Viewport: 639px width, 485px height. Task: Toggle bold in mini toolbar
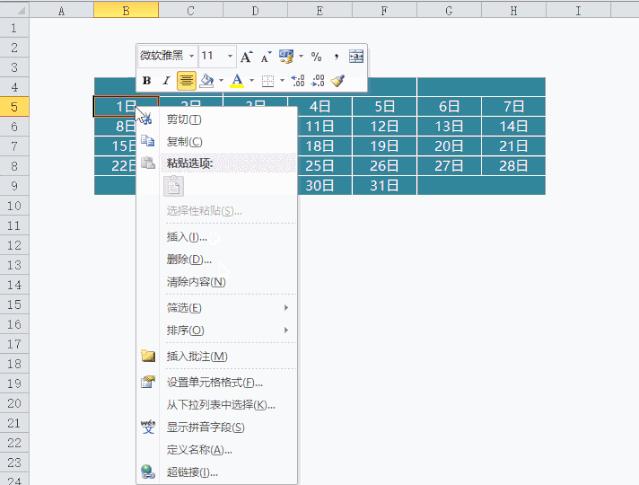pos(147,81)
